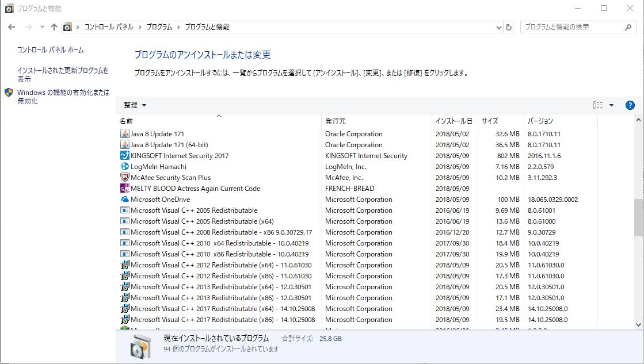
Task: Click McAfee, Inc. publisher cell
Action: pos(344,178)
